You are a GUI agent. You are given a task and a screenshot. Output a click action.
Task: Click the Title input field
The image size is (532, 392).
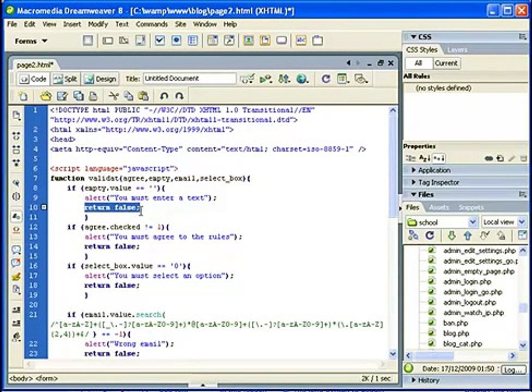[x=189, y=78]
